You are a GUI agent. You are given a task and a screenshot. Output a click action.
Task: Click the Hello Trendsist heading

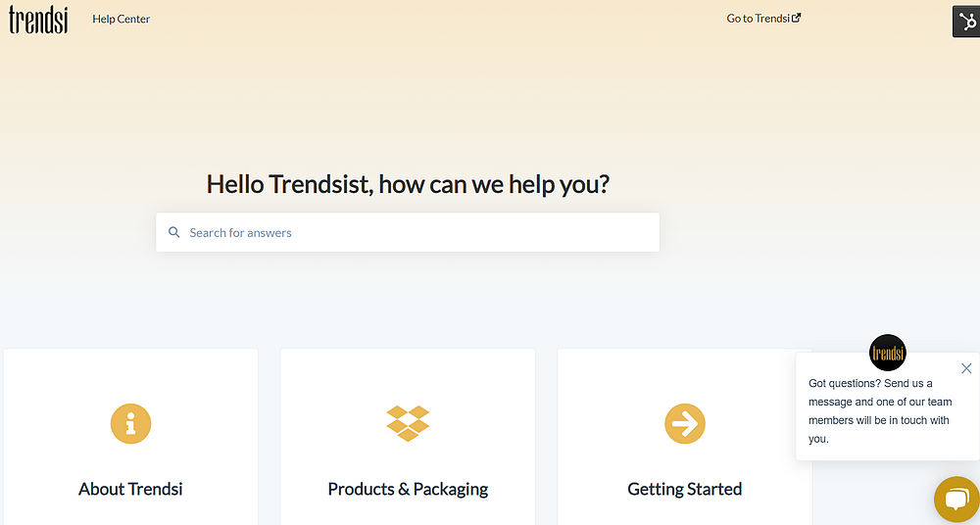408,184
